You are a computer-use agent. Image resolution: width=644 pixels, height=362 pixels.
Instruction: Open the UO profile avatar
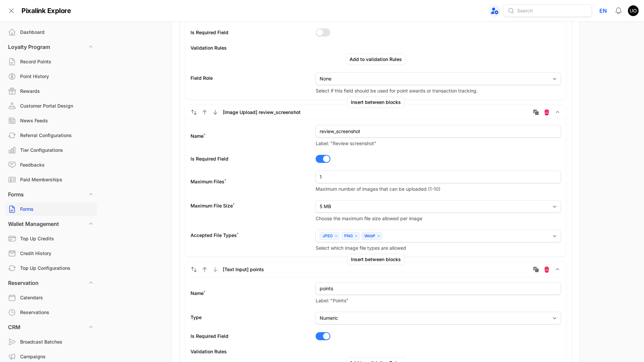click(x=633, y=11)
